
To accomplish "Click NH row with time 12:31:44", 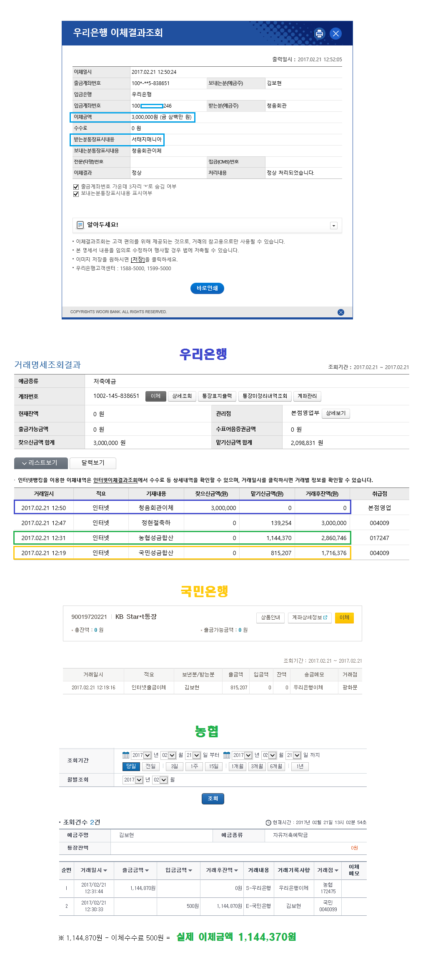I will pos(213,888).
